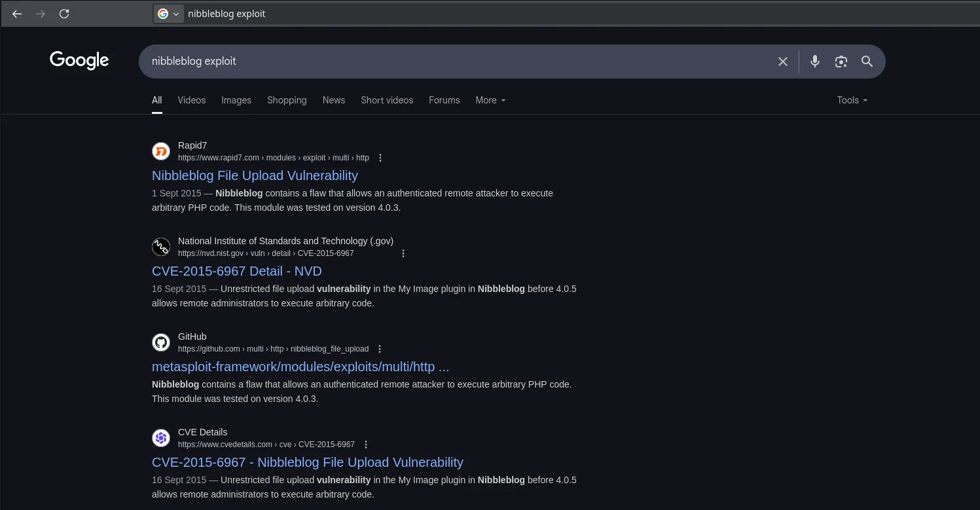The image size is (980, 510).
Task: Open three-dot menu for Rapid7 result
Action: pyautogui.click(x=380, y=158)
